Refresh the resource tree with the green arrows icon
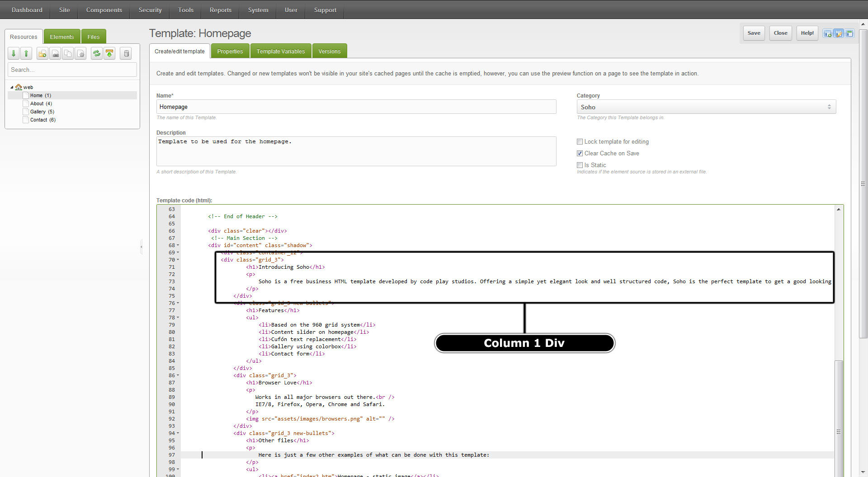 tap(97, 54)
